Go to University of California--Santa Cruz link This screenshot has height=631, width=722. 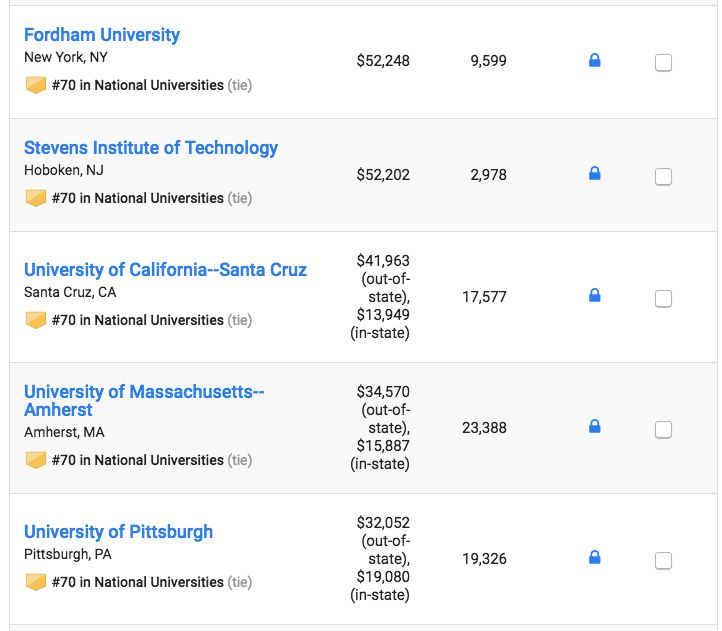[165, 270]
